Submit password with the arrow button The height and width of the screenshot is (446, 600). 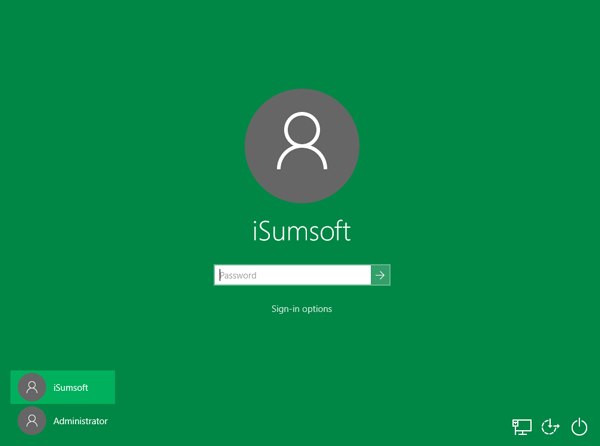point(380,275)
